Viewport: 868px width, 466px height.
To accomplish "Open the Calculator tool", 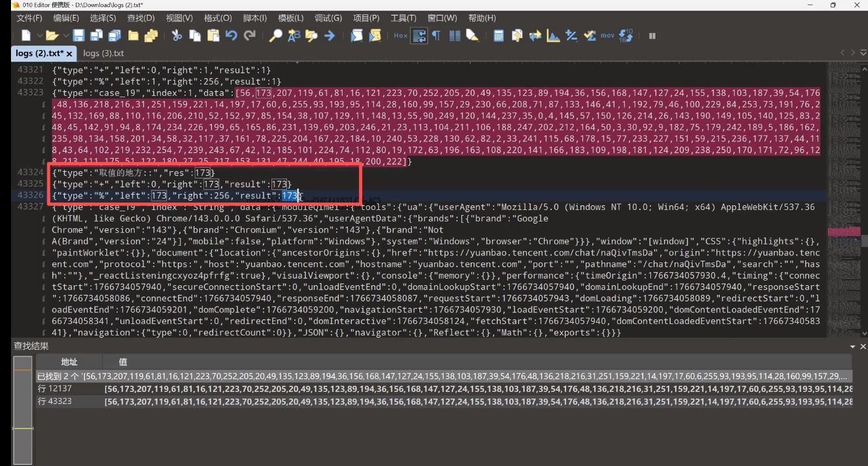I will (499, 36).
